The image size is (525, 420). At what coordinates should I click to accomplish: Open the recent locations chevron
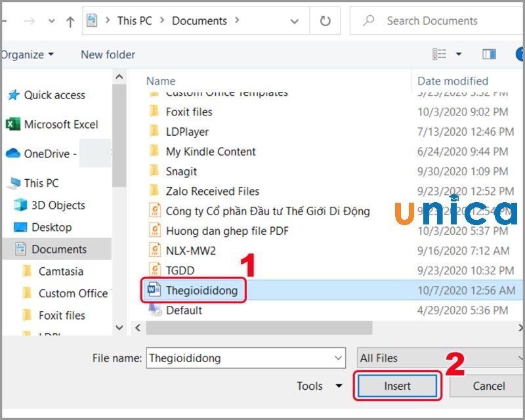pos(51,22)
